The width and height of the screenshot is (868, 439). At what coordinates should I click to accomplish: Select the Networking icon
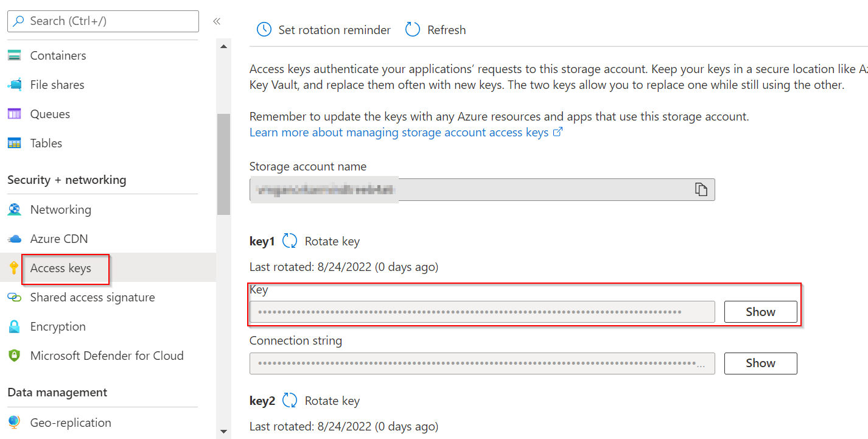click(15, 209)
